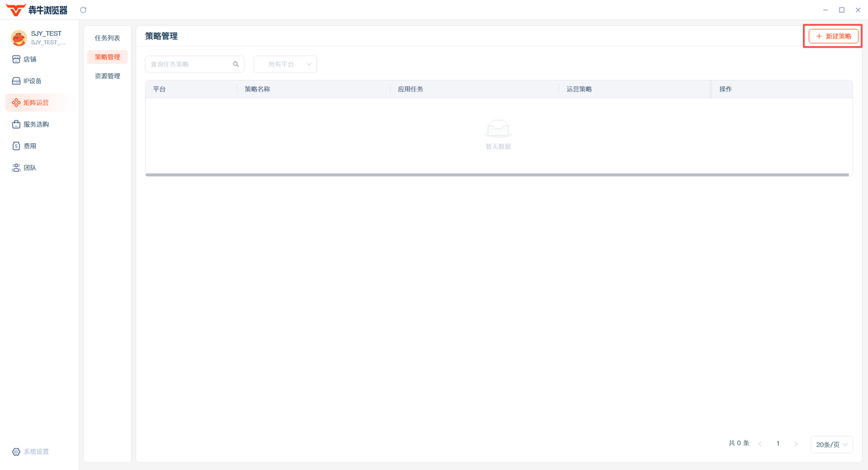The height and width of the screenshot is (470, 868).
Task: Open the 团队 team icon
Action: pos(16,168)
